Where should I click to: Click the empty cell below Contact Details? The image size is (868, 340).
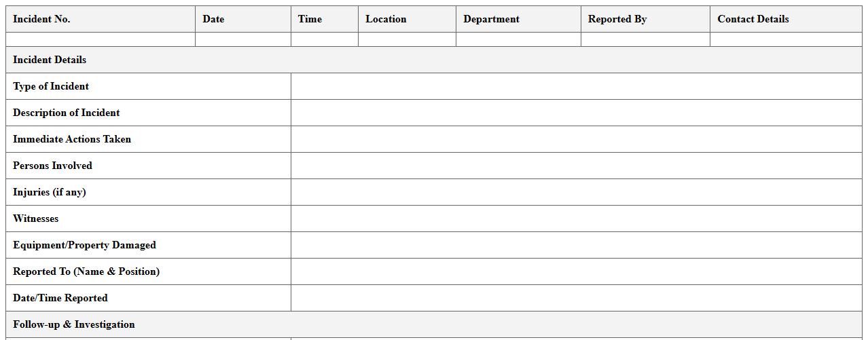tap(786, 39)
